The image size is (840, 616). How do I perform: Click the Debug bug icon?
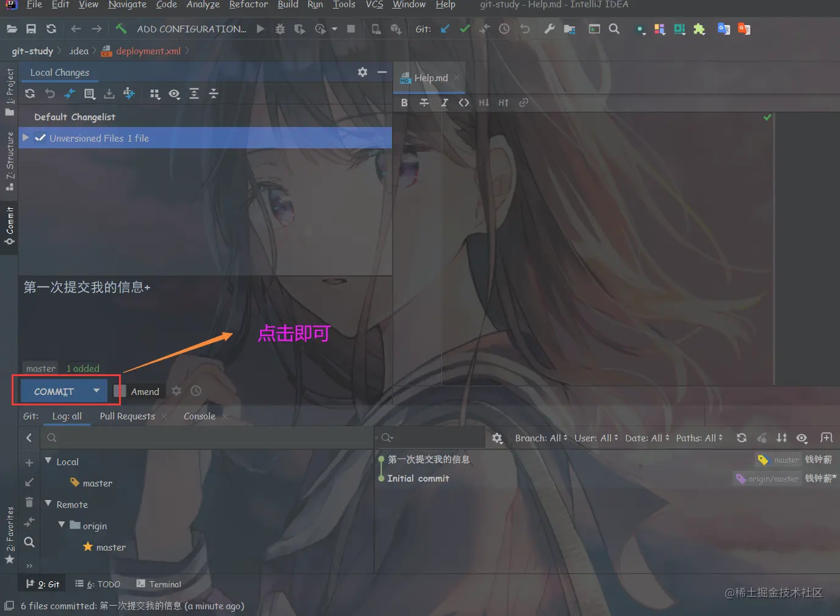tap(280, 29)
